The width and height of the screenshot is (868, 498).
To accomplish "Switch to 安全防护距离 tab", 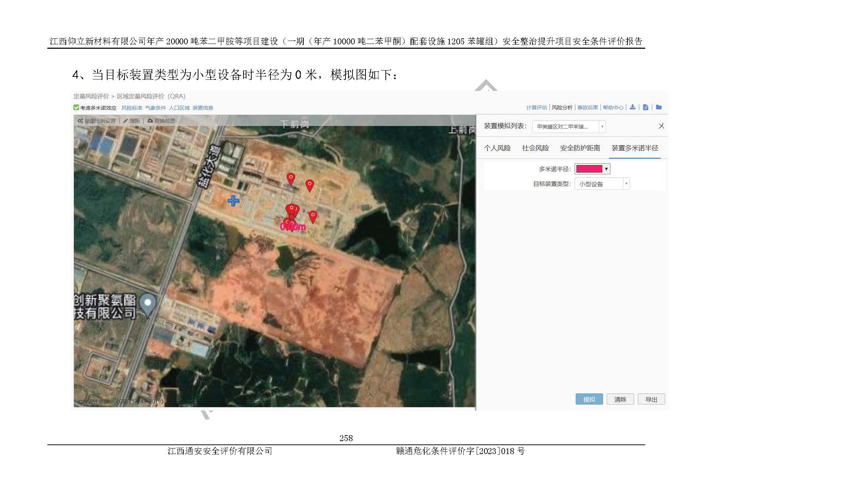I will [580, 148].
